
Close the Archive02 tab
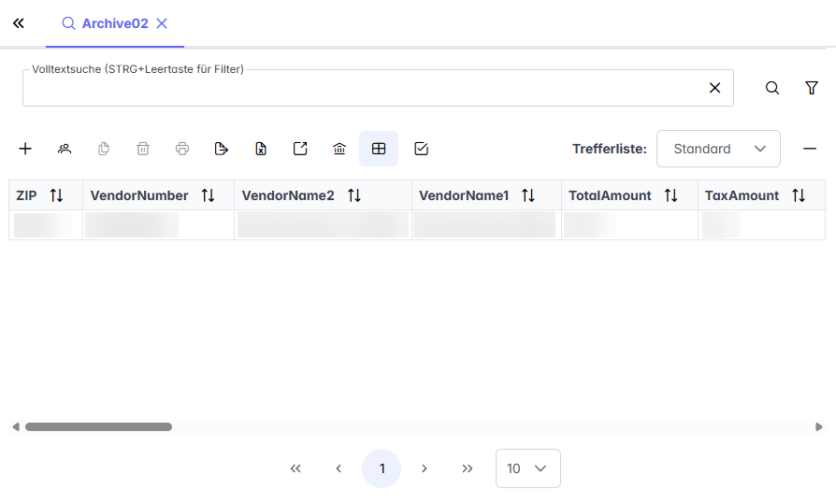(162, 24)
